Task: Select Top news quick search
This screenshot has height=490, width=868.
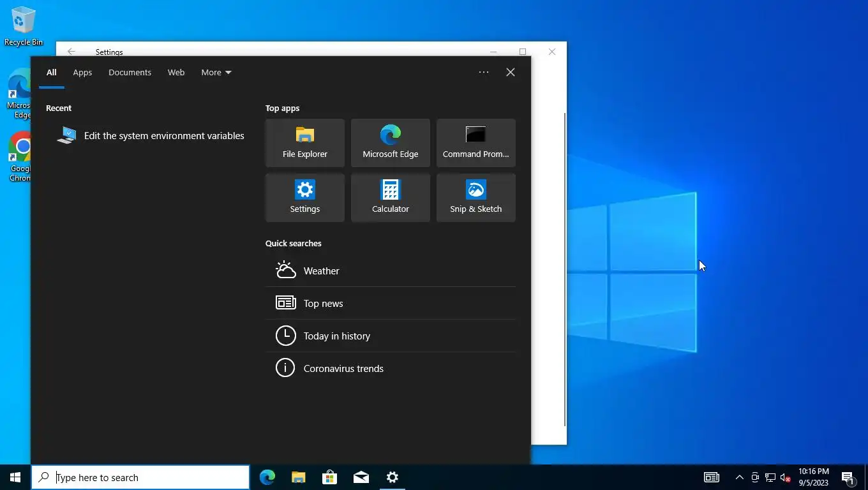Action: [x=391, y=303]
